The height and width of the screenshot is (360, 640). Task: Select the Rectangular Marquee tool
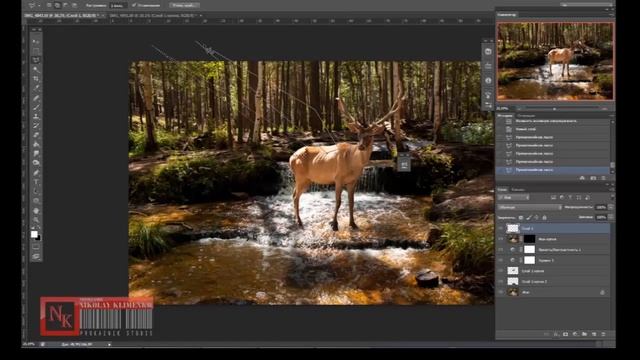(x=36, y=50)
